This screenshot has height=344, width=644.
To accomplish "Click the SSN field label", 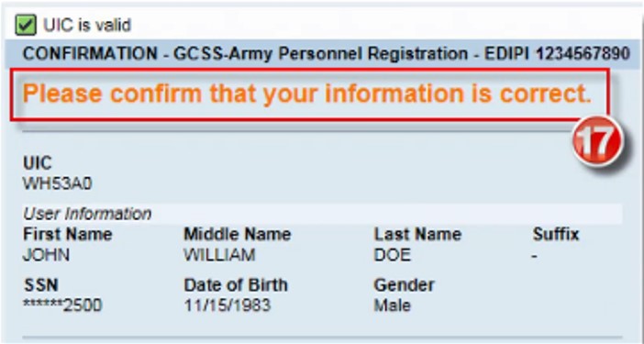I will click(x=40, y=285).
